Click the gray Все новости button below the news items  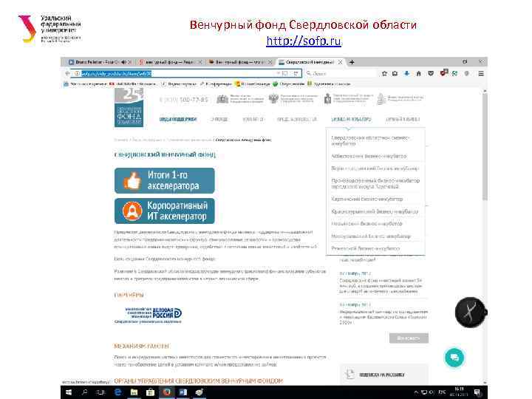click(x=409, y=338)
